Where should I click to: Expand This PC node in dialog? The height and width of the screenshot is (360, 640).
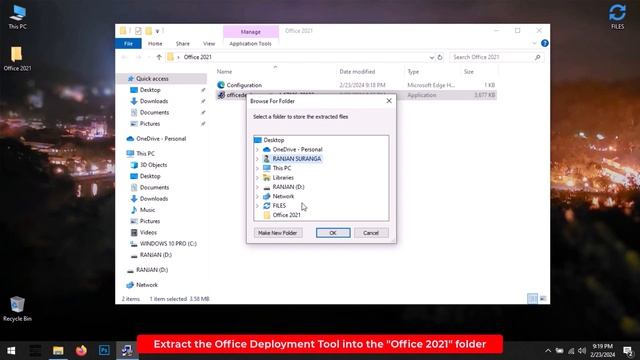257,168
